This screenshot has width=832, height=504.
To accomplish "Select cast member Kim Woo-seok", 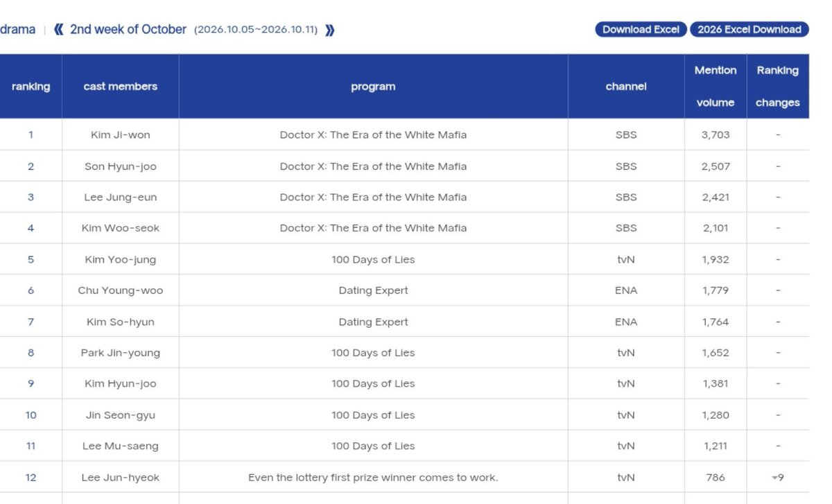I will tap(121, 228).
